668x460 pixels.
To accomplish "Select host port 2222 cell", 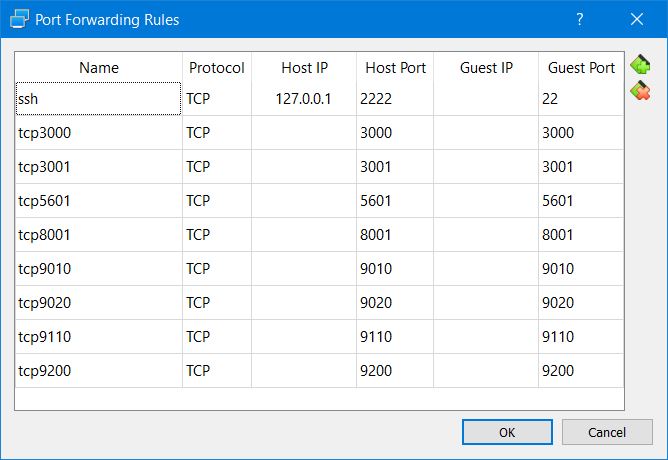I will pos(395,99).
